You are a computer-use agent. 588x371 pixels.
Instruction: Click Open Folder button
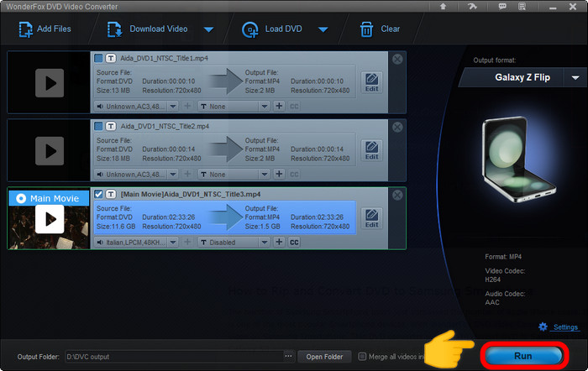pos(324,357)
